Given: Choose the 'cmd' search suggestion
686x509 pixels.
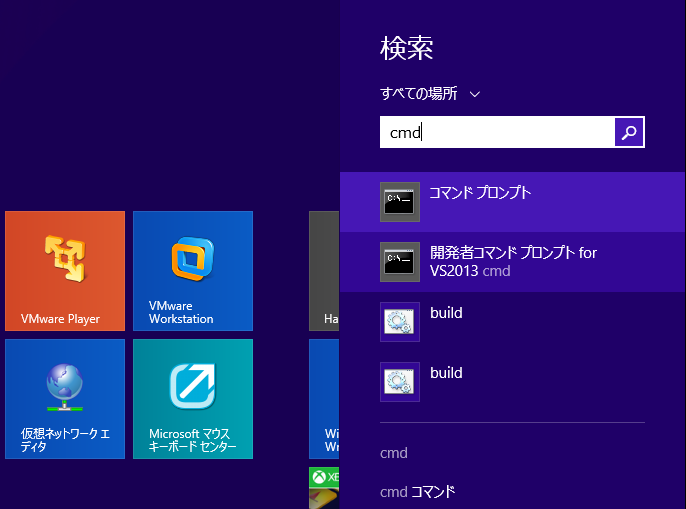Looking at the screenshot, I should click(x=394, y=453).
